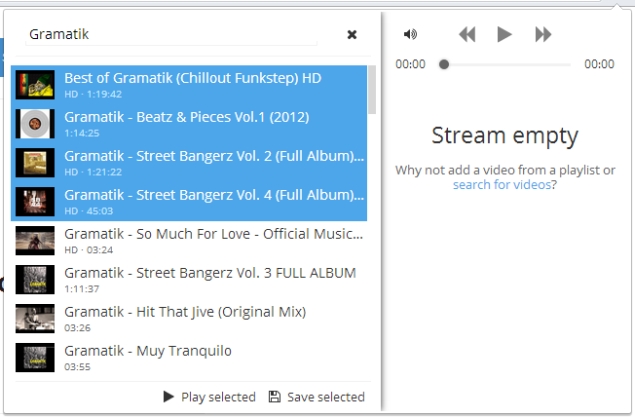Click the 'HD · 03:24' duration text
635x417 pixels.
(x=89, y=250)
